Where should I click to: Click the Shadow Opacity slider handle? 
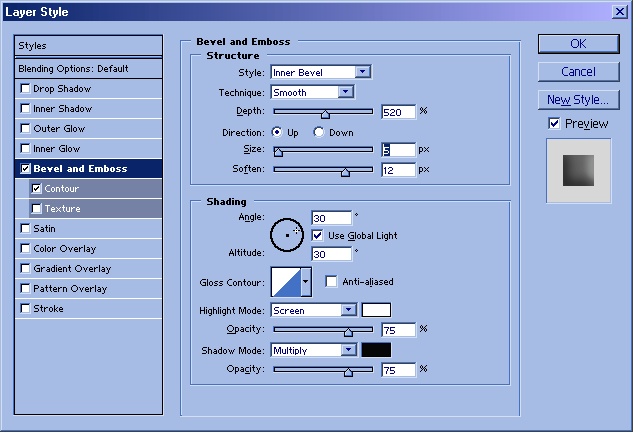point(348,372)
